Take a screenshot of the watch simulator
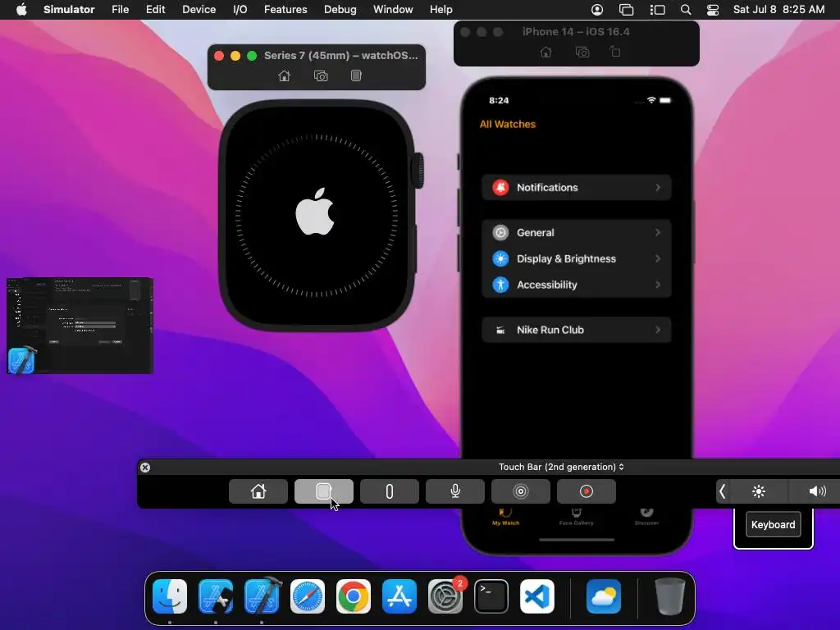The image size is (840, 630). point(321,76)
